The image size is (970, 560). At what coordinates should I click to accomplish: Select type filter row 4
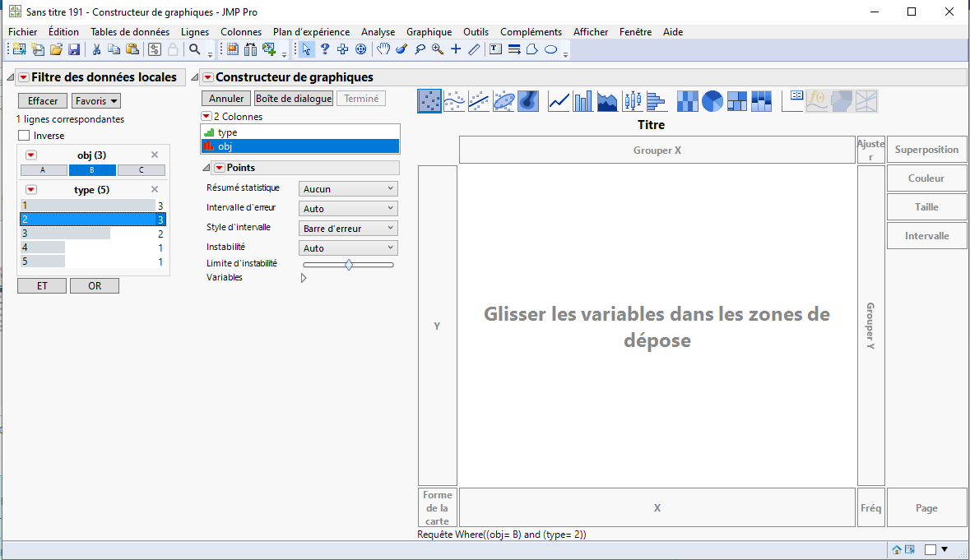click(x=93, y=248)
